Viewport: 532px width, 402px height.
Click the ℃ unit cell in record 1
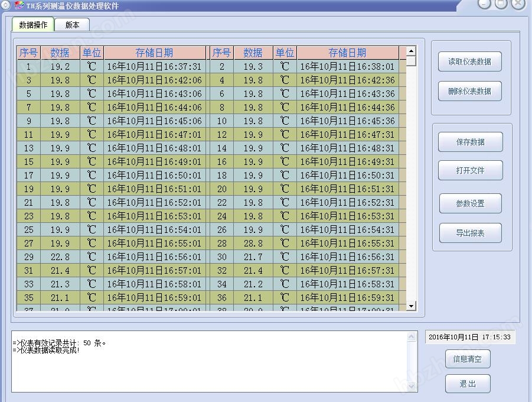pos(92,67)
